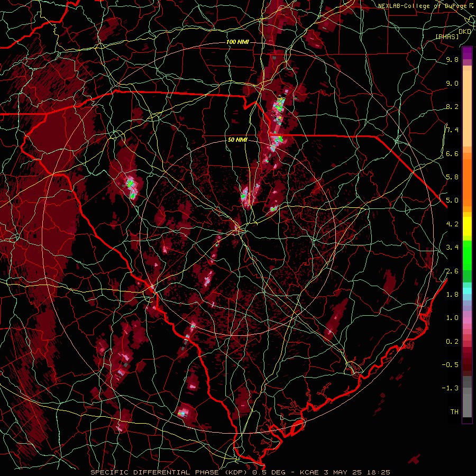This screenshot has width=476, height=476.
Task: Click the 5.8 value on color scale
Action: coord(452,177)
